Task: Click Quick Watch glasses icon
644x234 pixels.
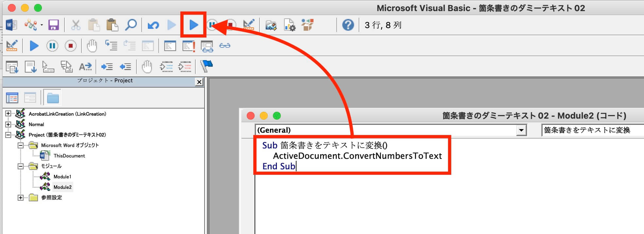Action: (225, 46)
